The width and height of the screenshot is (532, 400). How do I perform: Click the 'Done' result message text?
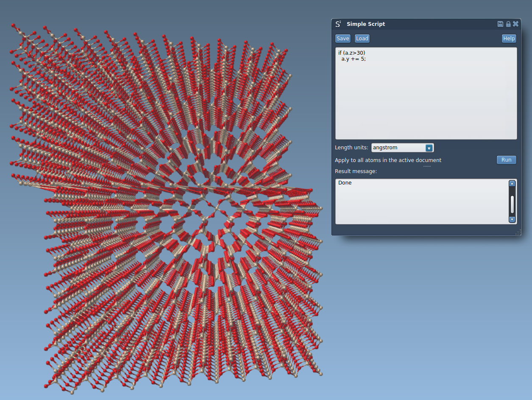coord(345,183)
